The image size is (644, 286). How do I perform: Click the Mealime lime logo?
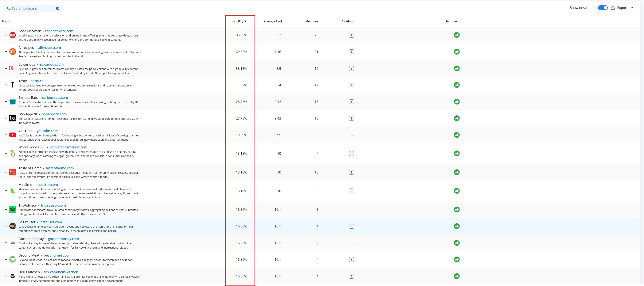(x=13, y=191)
